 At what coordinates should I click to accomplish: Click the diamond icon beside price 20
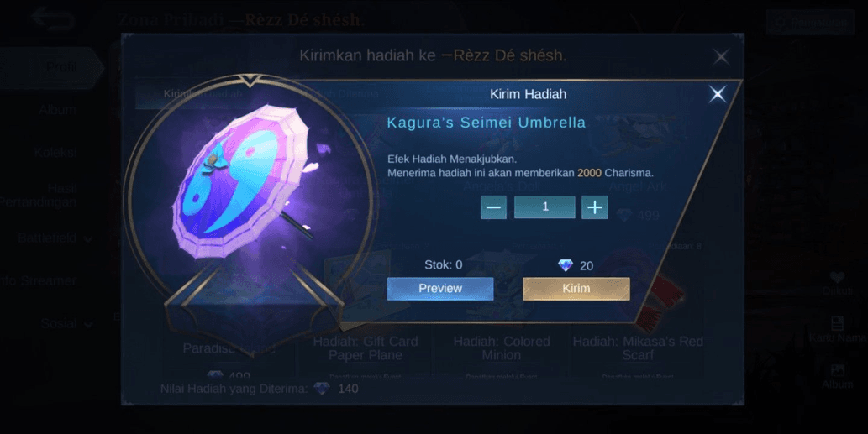566,266
